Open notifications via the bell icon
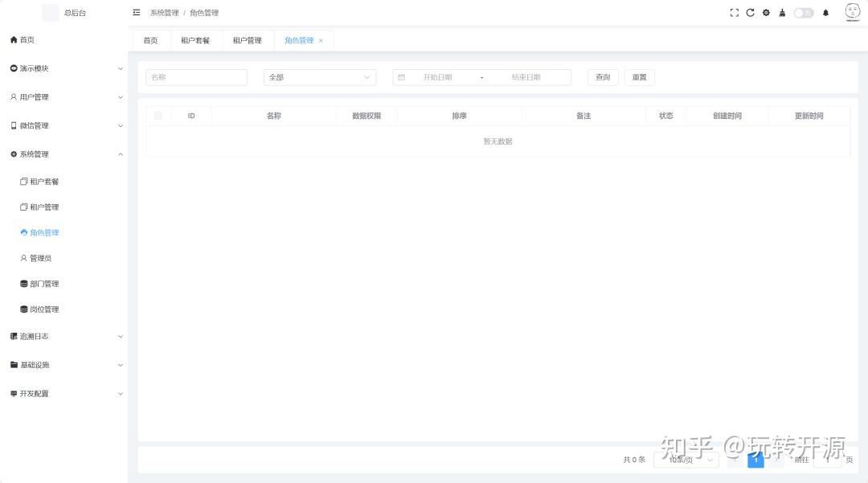Image resolution: width=868 pixels, height=483 pixels. click(x=825, y=12)
